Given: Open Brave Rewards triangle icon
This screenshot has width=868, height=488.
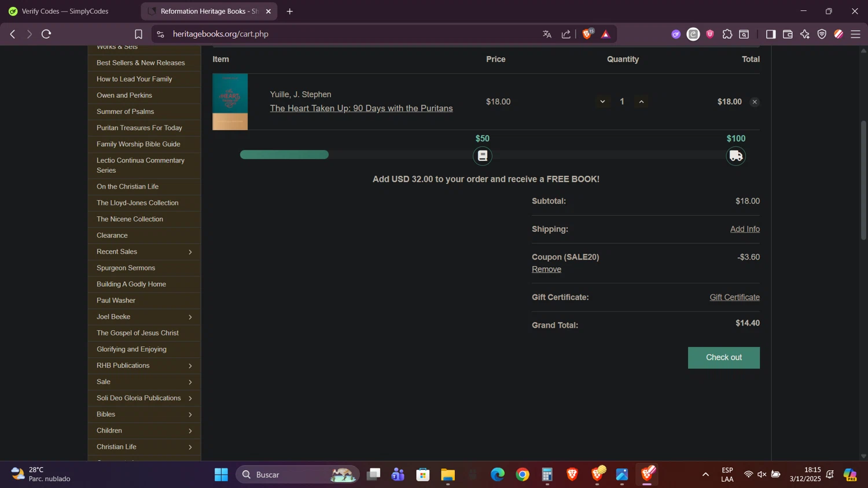Looking at the screenshot, I should (x=606, y=34).
